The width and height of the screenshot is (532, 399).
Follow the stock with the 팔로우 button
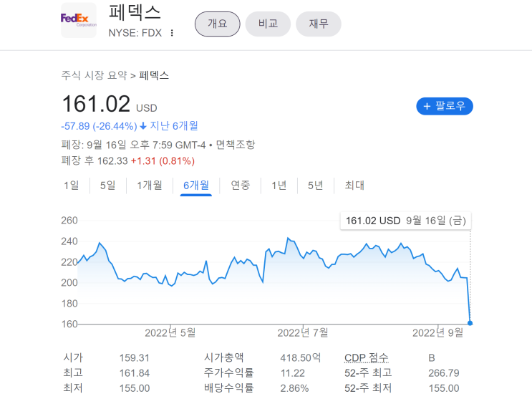coord(445,106)
